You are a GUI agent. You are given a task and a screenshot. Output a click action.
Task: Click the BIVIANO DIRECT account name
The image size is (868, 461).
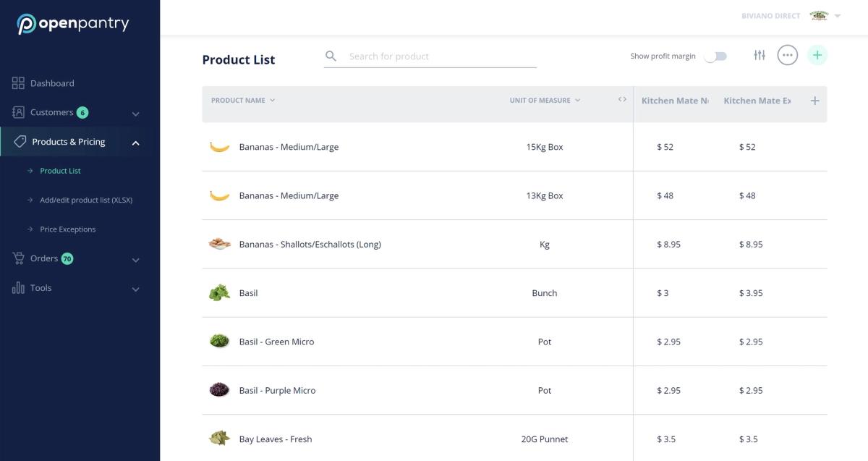pyautogui.click(x=770, y=16)
